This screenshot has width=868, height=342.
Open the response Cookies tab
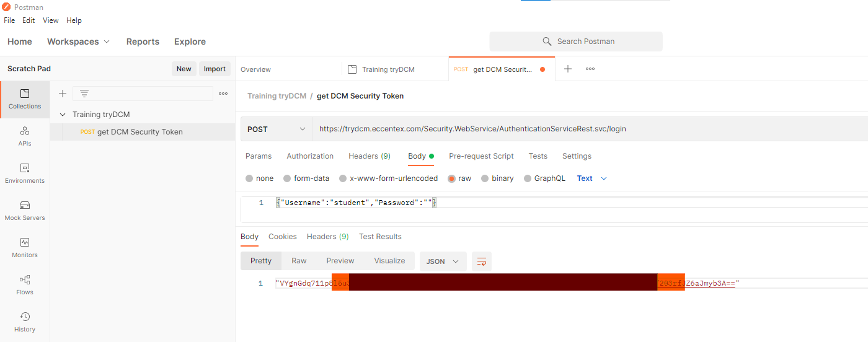[283, 237]
